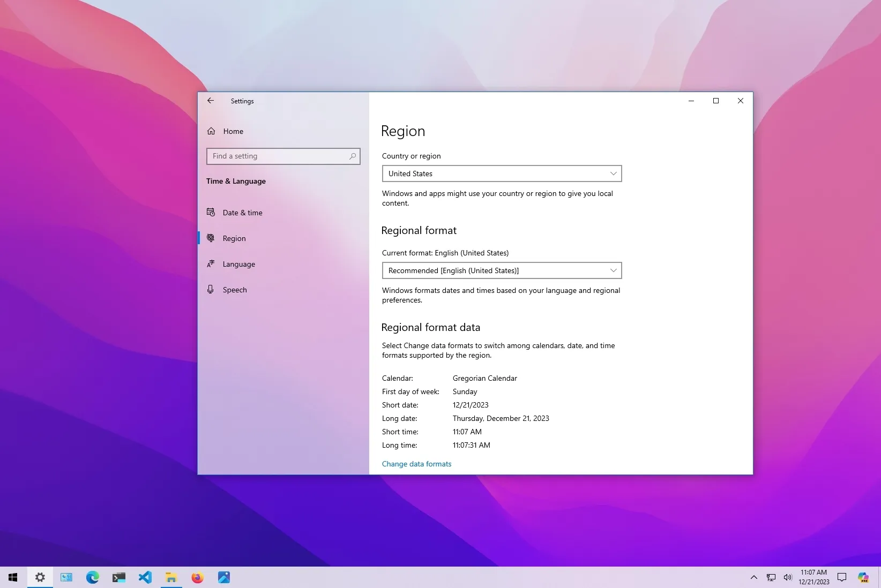Select Time & Language section header

pos(236,181)
